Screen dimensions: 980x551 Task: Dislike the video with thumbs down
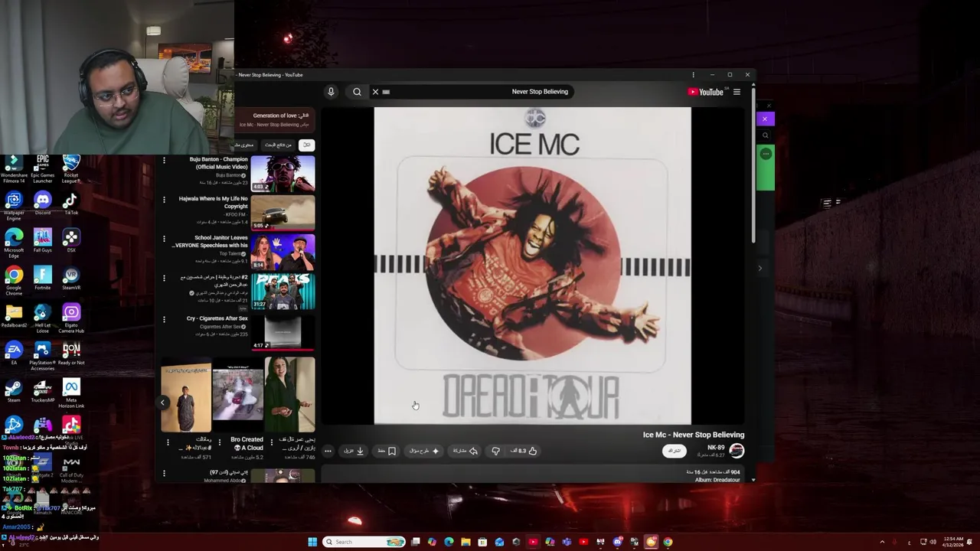[x=495, y=451]
